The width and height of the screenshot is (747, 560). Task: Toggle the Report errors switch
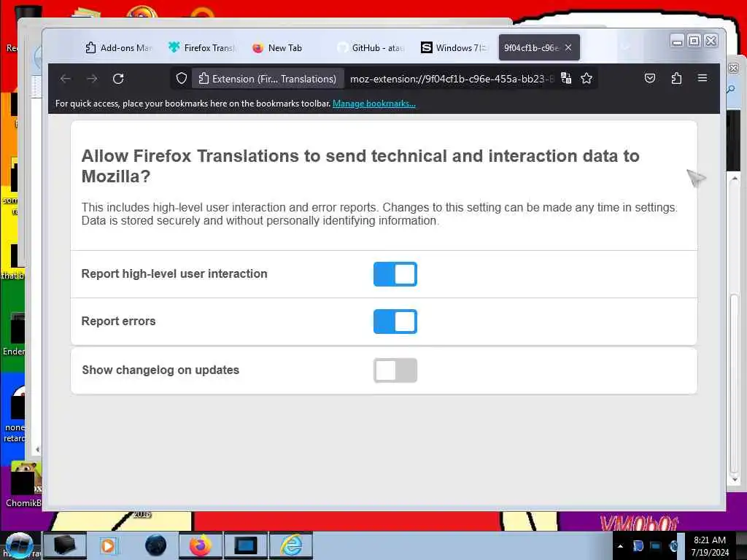tap(395, 322)
